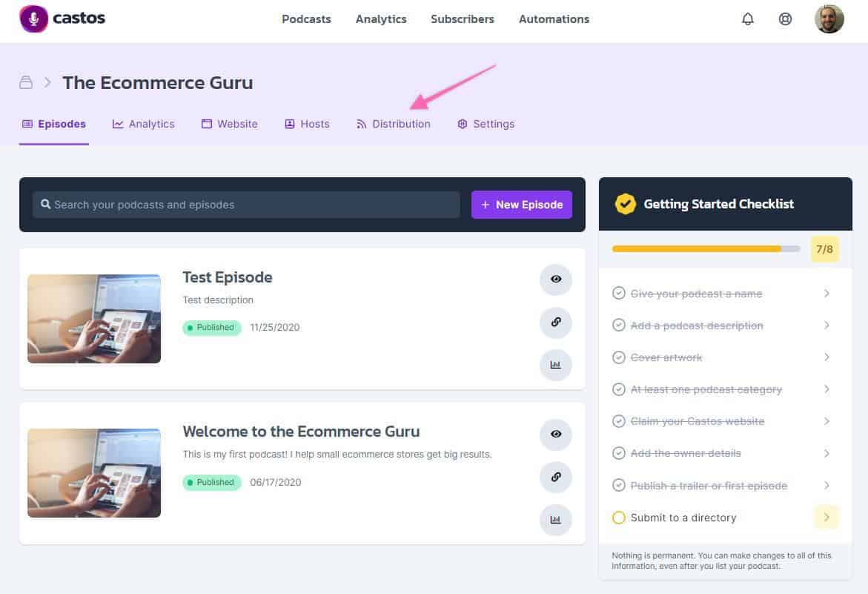Switch to the podcast Analytics tab
The image size is (868, 594).
[x=143, y=124]
